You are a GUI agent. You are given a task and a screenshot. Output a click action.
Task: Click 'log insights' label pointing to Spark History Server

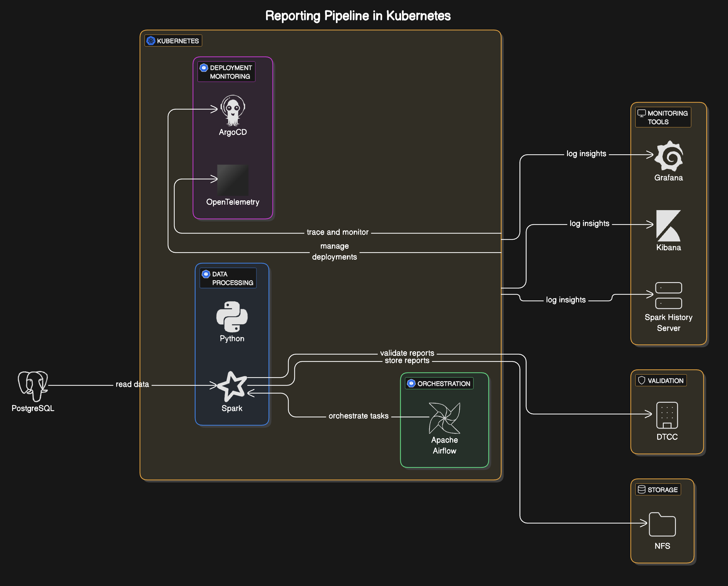(x=566, y=300)
